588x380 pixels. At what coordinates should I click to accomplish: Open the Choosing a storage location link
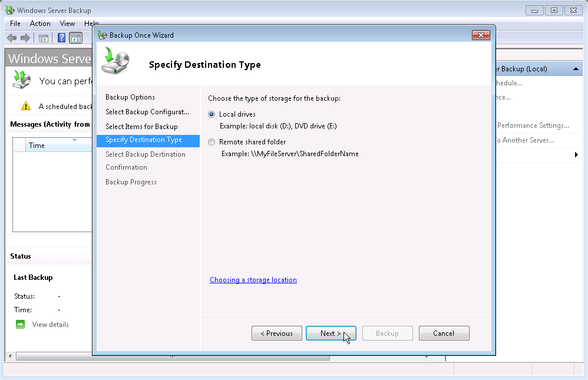coord(253,279)
